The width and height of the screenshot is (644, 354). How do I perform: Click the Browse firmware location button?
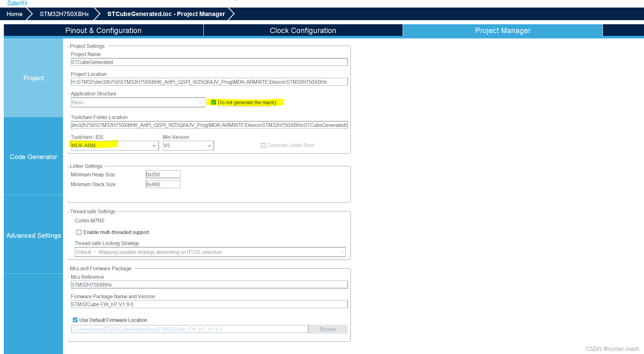pyautogui.click(x=328, y=329)
